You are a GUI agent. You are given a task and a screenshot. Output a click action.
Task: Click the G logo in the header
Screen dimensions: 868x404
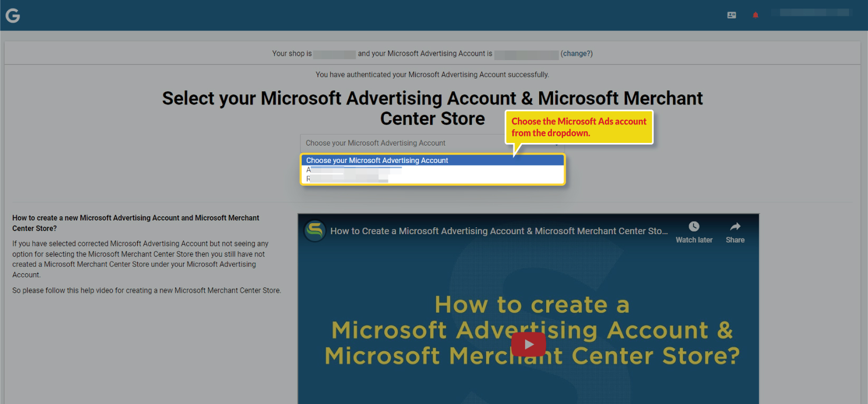coord(13,16)
